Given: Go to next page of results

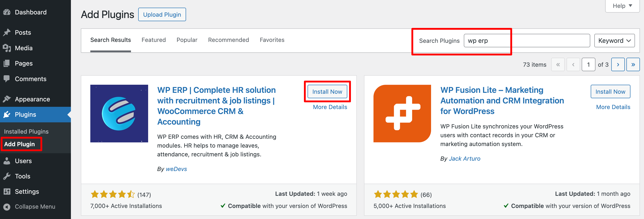Looking at the screenshot, I should click(618, 65).
